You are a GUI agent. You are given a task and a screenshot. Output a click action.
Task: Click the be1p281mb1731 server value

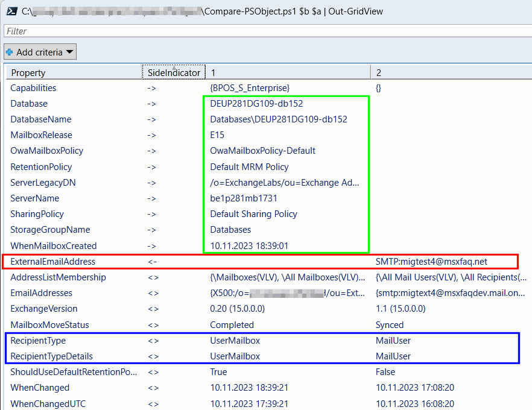click(x=244, y=198)
